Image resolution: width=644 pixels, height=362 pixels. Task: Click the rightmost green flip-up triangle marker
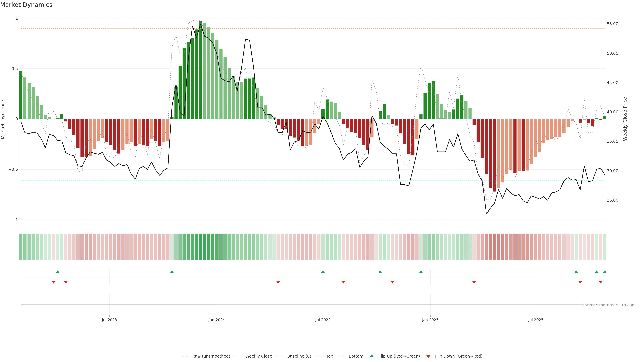(604, 272)
